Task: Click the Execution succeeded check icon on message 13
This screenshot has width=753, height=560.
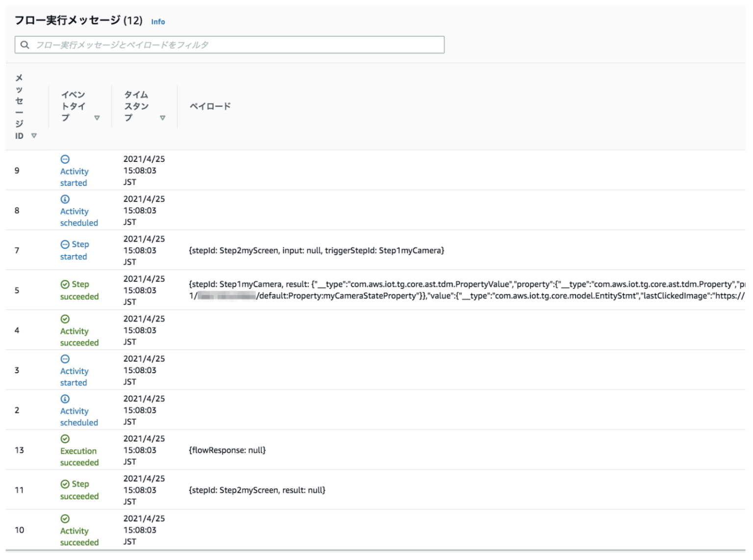Action: pyautogui.click(x=65, y=439)
